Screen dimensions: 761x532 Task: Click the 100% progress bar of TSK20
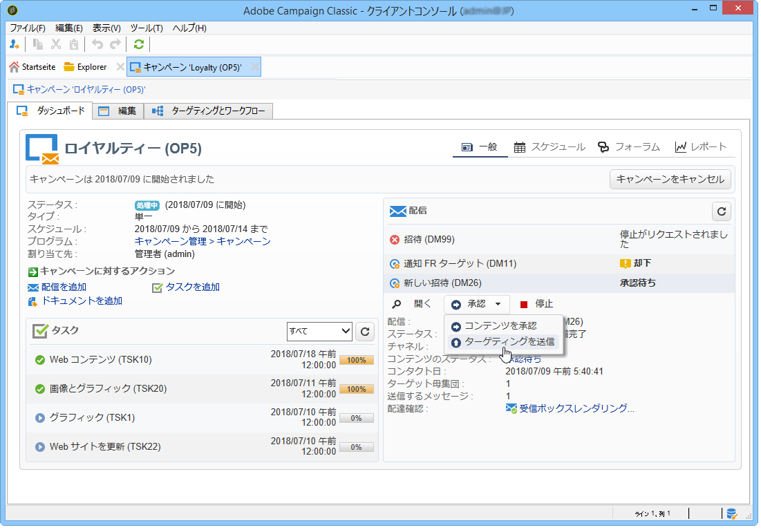click(357, 390)
